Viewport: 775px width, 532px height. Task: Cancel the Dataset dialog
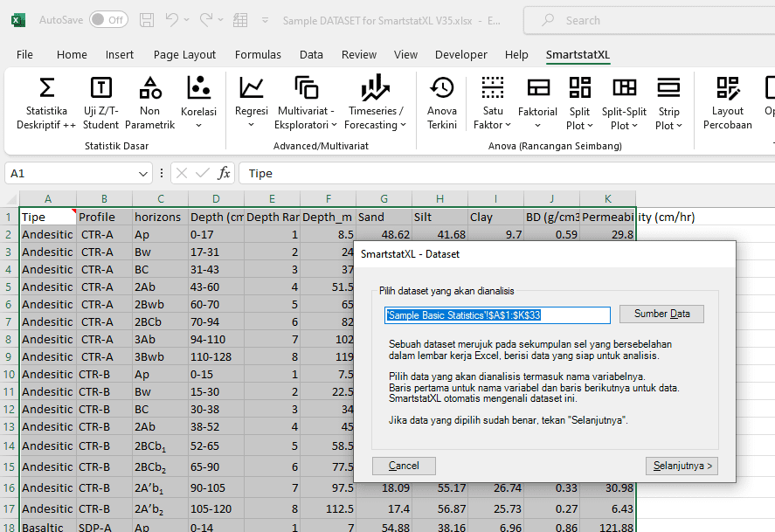pyautogui.click(x=404, y=466)
